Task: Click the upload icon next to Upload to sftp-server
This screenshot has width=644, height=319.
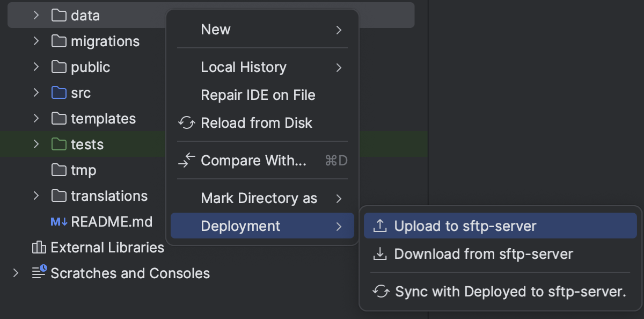Action: [x=380, y=226]
